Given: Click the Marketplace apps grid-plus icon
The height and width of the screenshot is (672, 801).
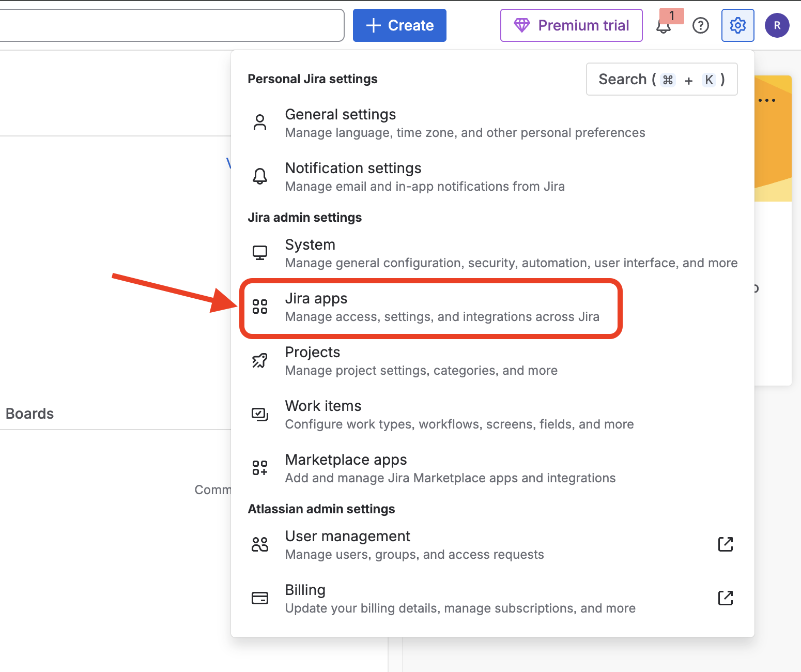Looking at the screenshot, I should [x=260, y=468].
